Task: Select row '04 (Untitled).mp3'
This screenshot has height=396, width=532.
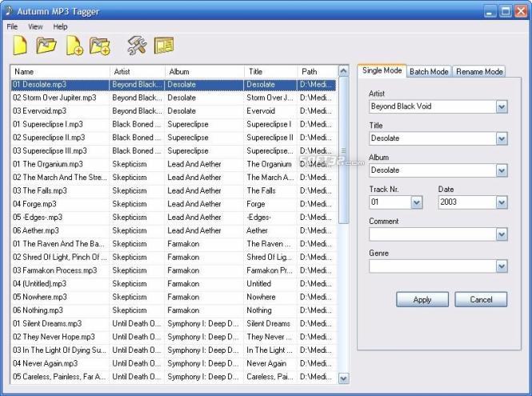Action: click(174, 284)
